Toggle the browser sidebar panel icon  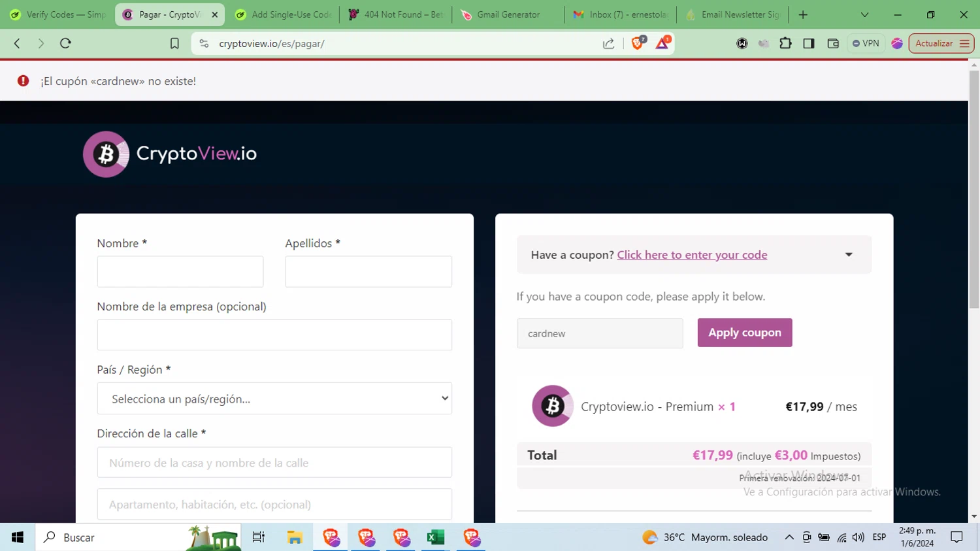tap(809, 43)
